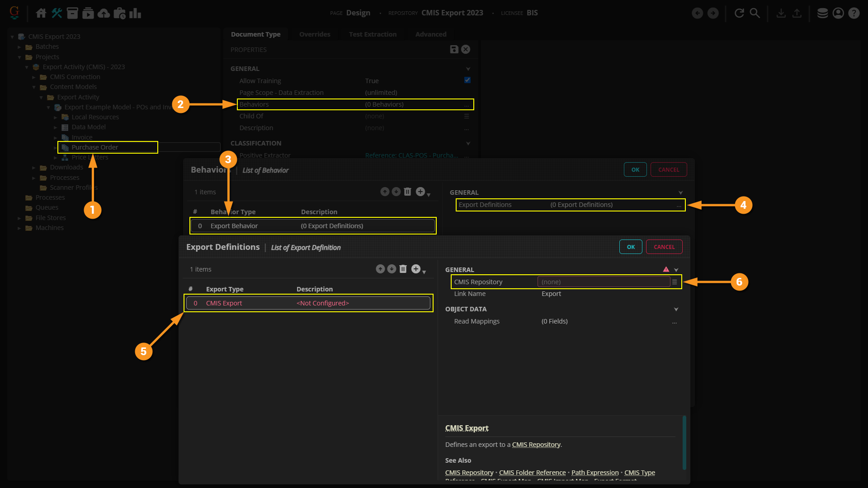
Task: Delete item in Export Definitions list
Action: [x=403, y=269]
